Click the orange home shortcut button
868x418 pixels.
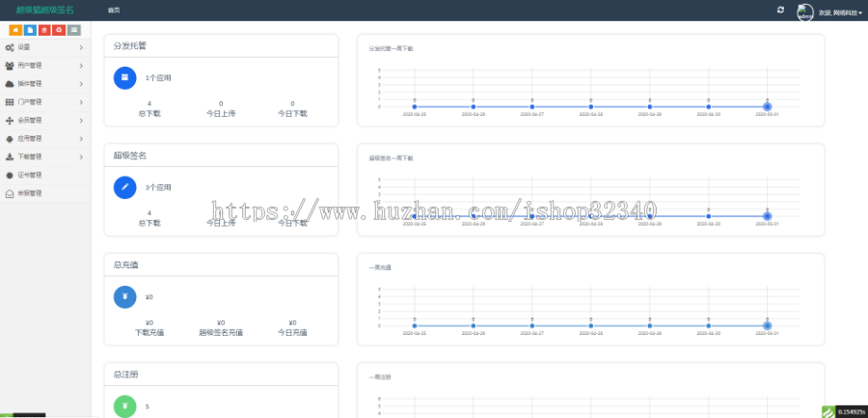15,30
